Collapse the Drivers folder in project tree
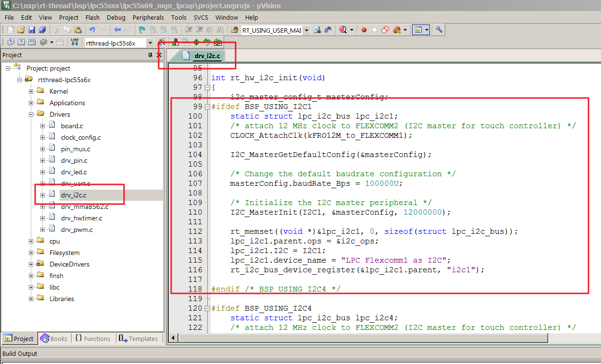 31,114
